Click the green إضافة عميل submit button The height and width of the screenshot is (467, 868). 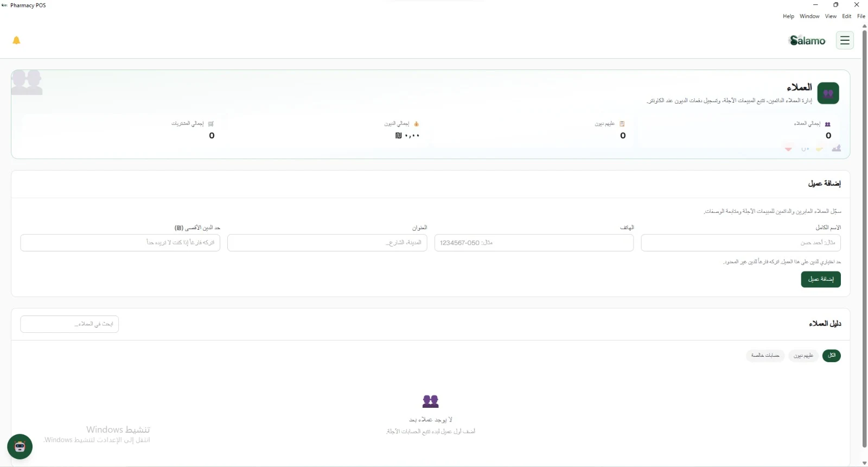coord(821,279)
